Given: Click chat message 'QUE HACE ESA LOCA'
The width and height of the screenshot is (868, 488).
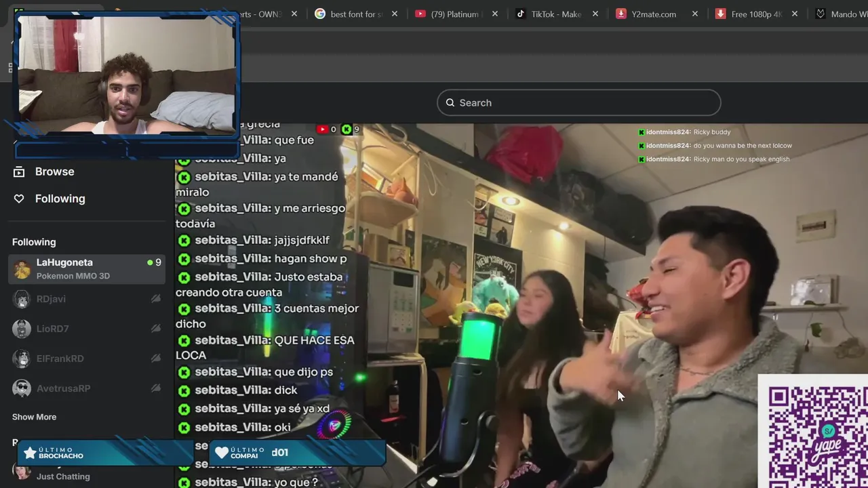Looking at the screenshot, I should [266, 347].
